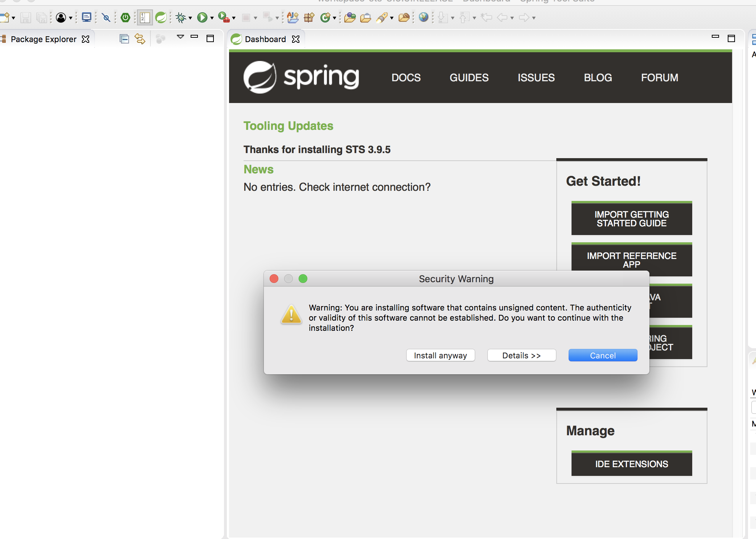Click the Boot Dashboard power icon
The image size is (756, 539).
[125, 17]
